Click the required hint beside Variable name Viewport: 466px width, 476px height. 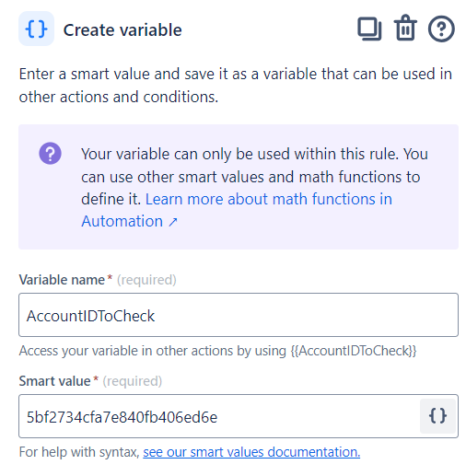(x=146, y=280)
